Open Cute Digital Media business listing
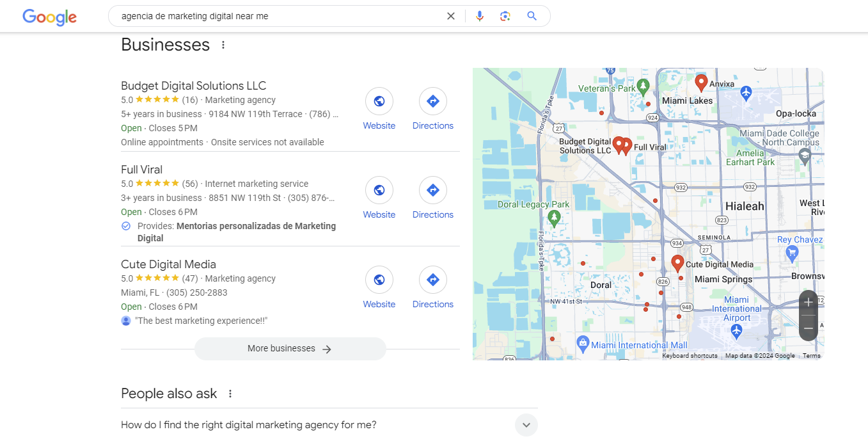Screen dimensions: 868x441 168,264
